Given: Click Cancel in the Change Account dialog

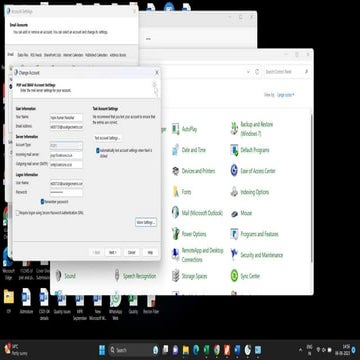Looking at the screenshot, I should point(132,252).
